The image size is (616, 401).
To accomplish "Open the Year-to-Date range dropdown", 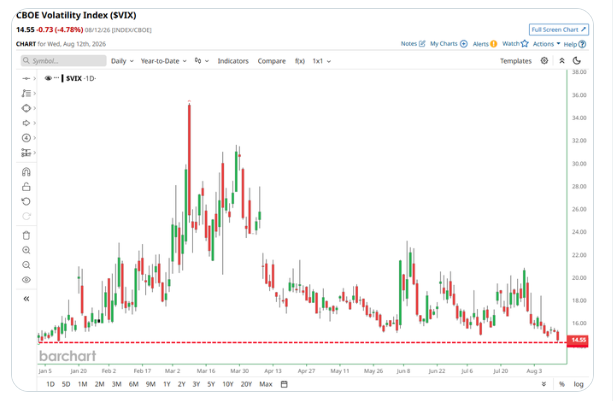I will (163, 61).
